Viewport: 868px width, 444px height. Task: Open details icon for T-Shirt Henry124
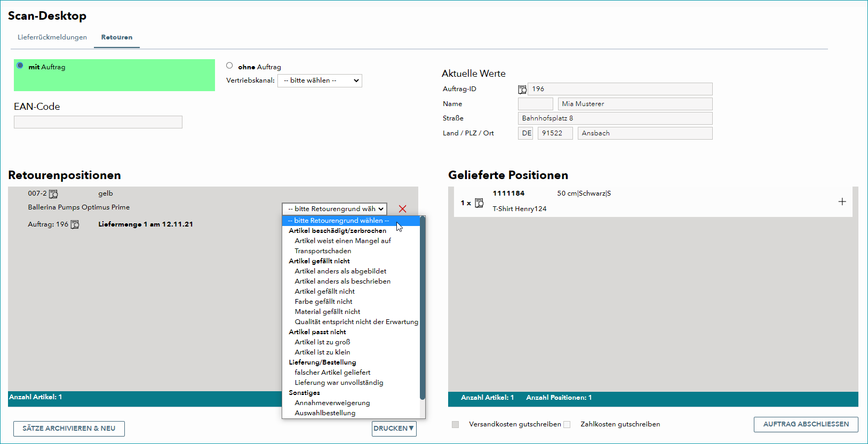click(x=479, y=203)
